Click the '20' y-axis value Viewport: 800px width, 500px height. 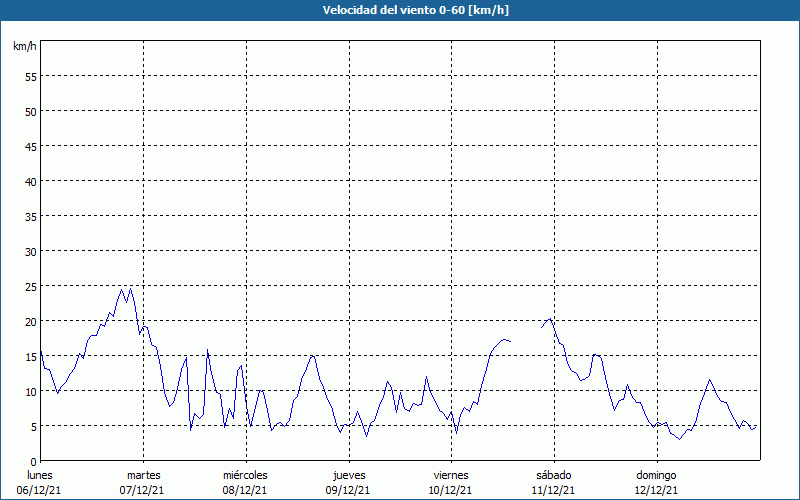click(31, 322)
